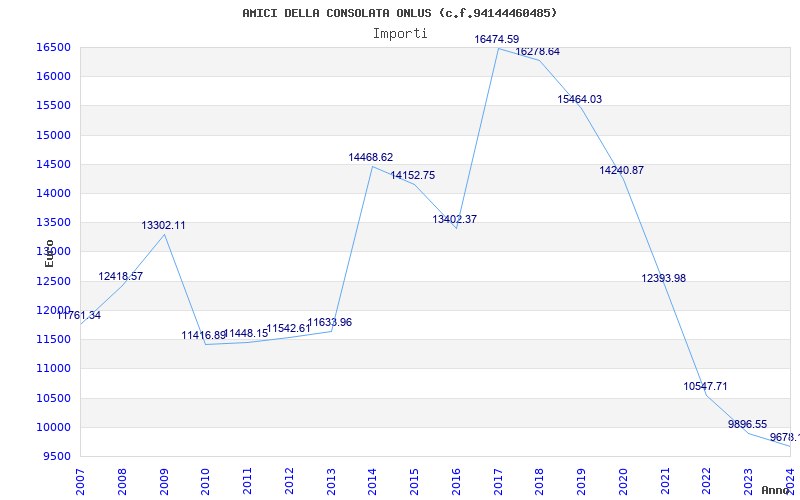
Task: Click the y-axis tick 14000
Action: coord(53,193)
